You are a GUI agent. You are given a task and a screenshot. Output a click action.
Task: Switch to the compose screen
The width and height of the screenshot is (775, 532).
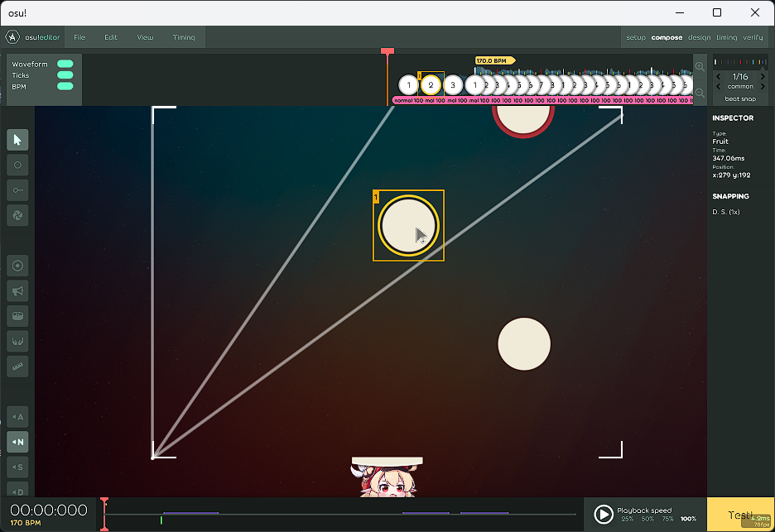(667, 37)
